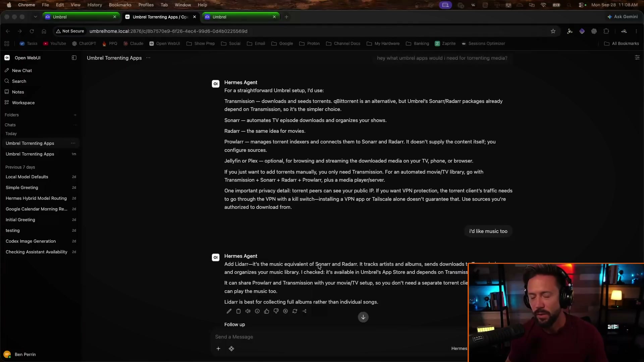Open Chrome extensions puzzle icon
The width and height of the screenshot is (644, 362).
pos(606,31)
